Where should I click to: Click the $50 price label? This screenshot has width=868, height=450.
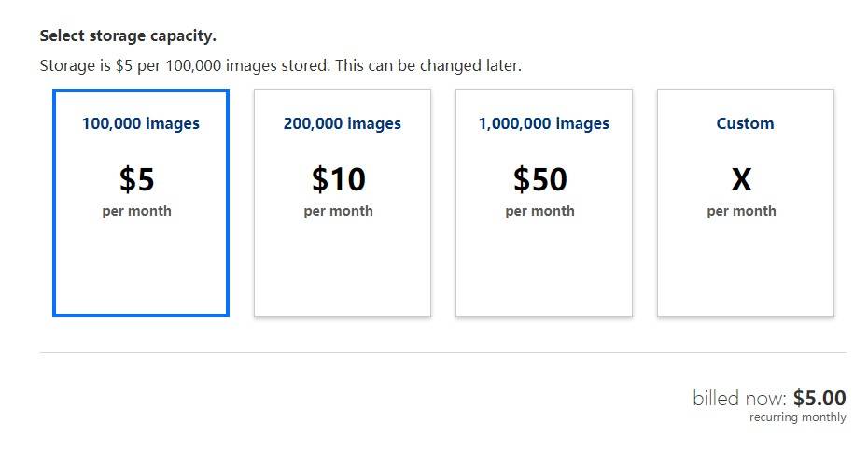click(539, 179)
